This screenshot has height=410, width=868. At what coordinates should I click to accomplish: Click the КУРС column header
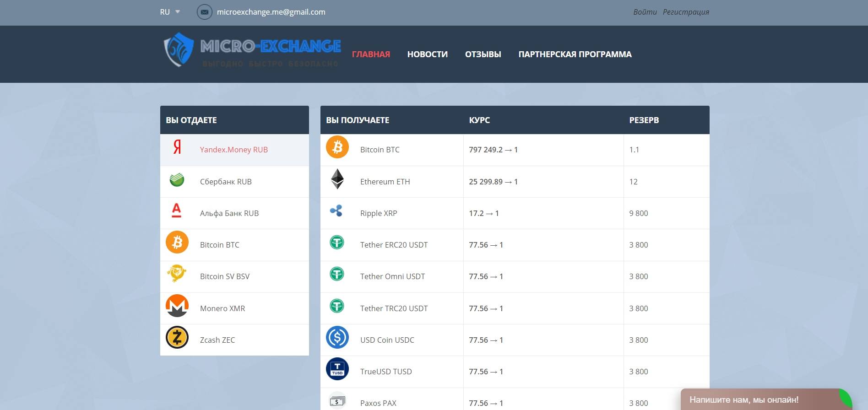[479, 120]
